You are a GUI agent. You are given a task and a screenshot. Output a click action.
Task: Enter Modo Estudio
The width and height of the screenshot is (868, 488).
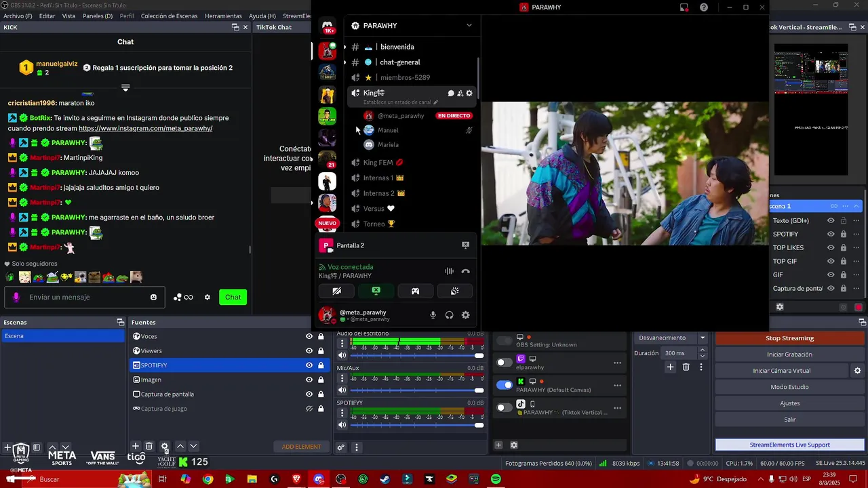point(789,387)
